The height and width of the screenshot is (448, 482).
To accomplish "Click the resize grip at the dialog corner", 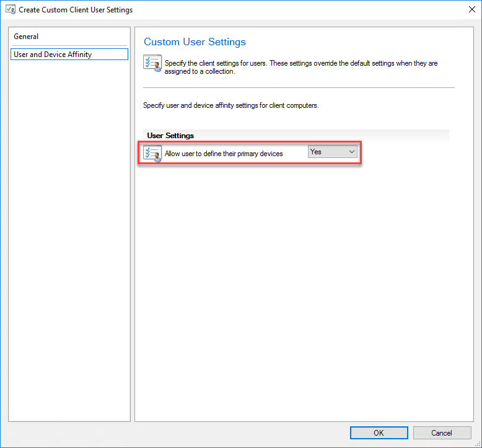I will [478, 444].
